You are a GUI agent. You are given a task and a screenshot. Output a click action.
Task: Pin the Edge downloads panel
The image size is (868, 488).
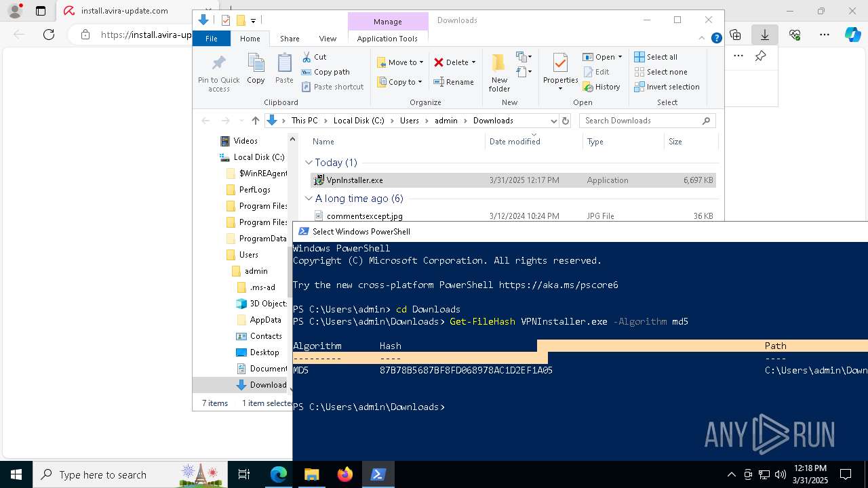tap(760, 56)
